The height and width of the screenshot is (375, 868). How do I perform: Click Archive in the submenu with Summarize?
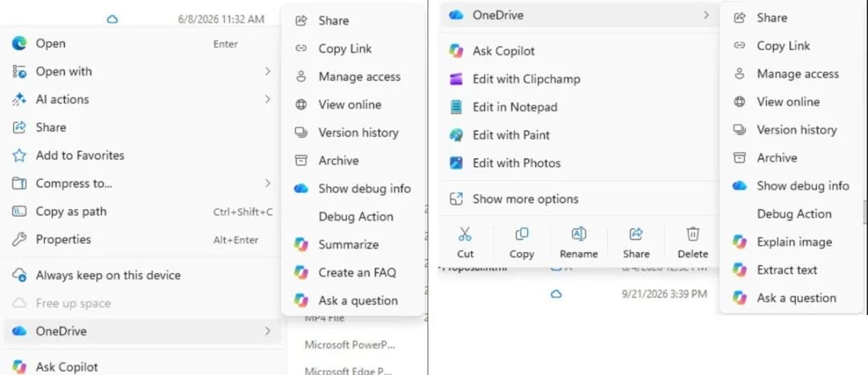353,161
